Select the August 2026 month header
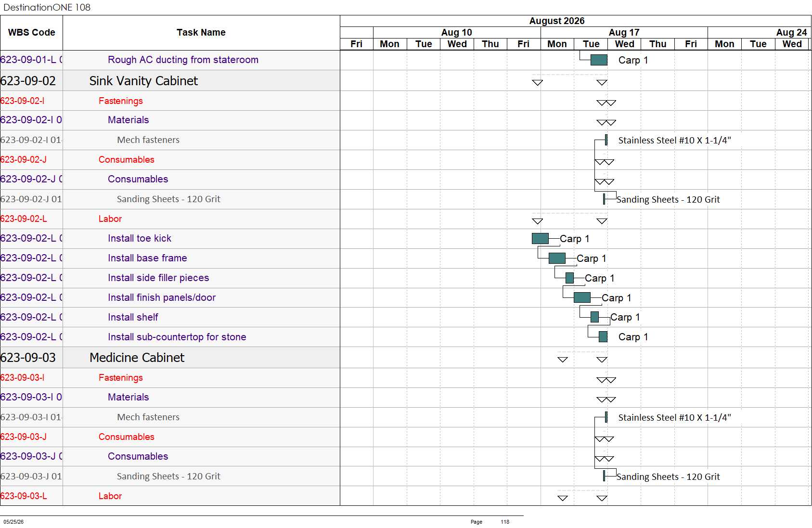The height and width of the screenshot is (528, 812). click(x=557, y=21)
